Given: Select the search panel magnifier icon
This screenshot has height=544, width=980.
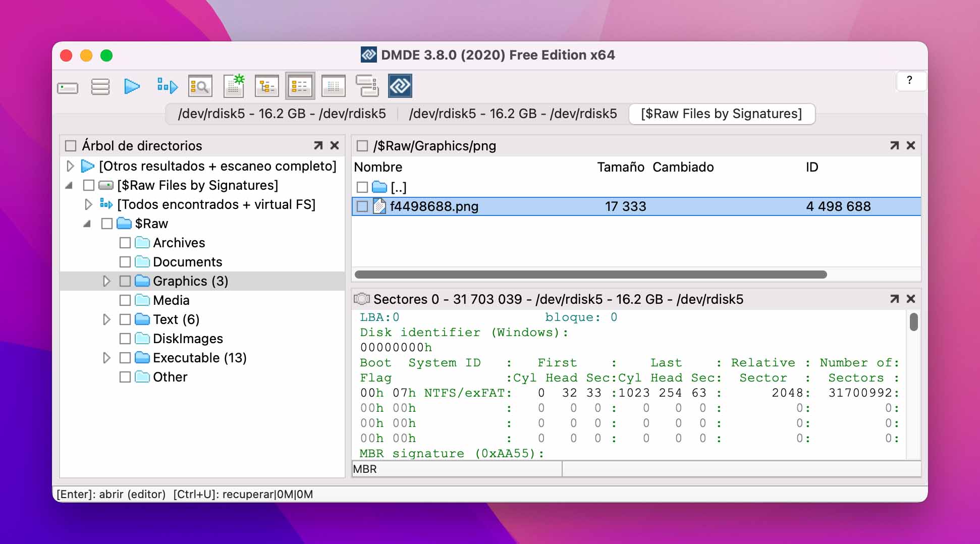Looking at the screenshot, I should (x=200, y=86).
